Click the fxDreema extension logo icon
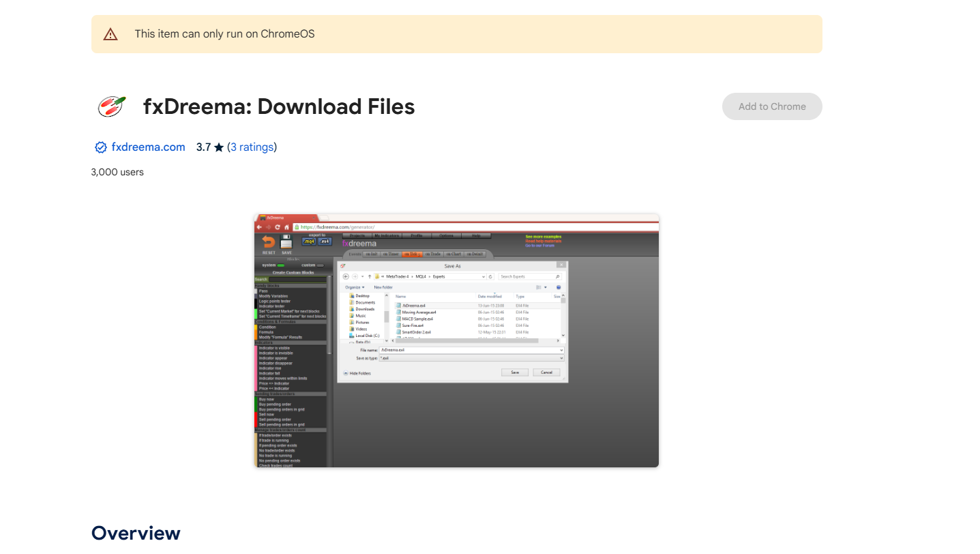This screenshot has height=554, width=980. click(x=111, y=106)
